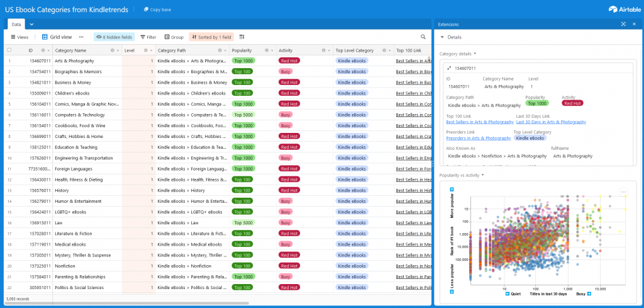Click the Red Hot badge in Category details
Image resolution: width=644 pixels, height=308 pixels.
coord(572,103)
